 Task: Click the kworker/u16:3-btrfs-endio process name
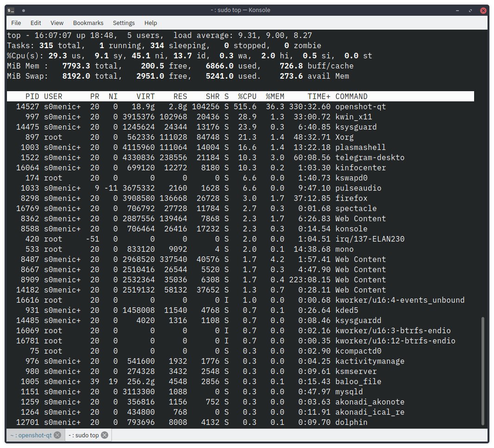coord(393,331)
